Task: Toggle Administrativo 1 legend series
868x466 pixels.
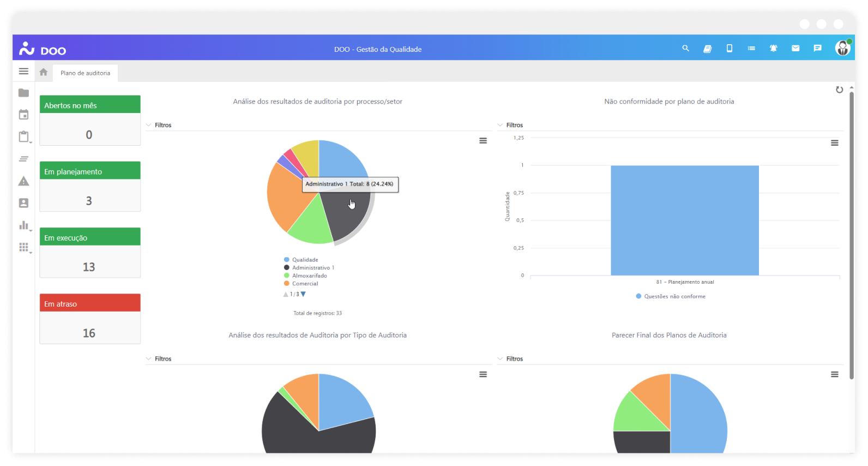Action: tap(309, 268)
